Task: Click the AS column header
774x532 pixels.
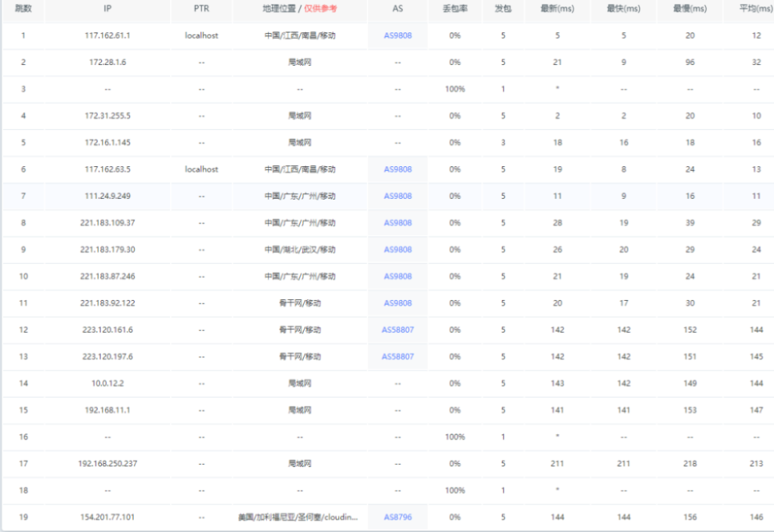Action: (398, 8)
